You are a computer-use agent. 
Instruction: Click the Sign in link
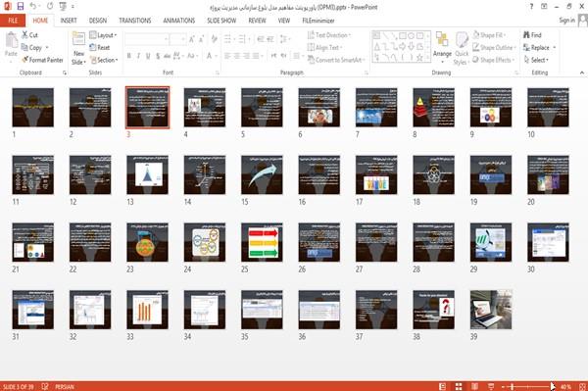[x=566, y=21]
